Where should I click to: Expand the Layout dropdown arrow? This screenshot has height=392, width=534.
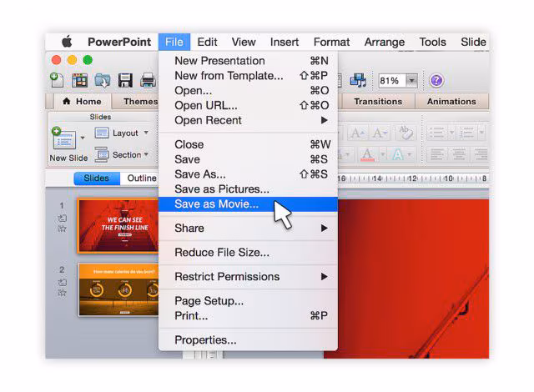click(x=146, y=133)
